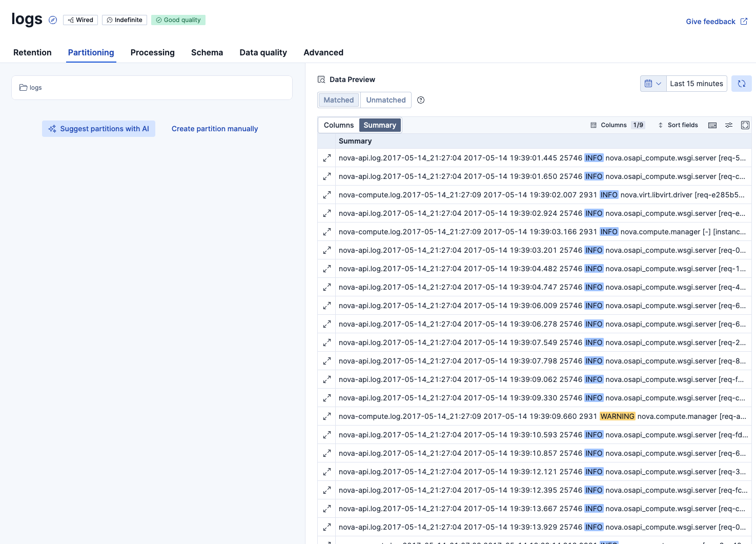Image resolution: width=756 pixels, height=544 pixels.
Task: Expand the row with timestamp 19:39:12.121
Action: click(327, 472)
